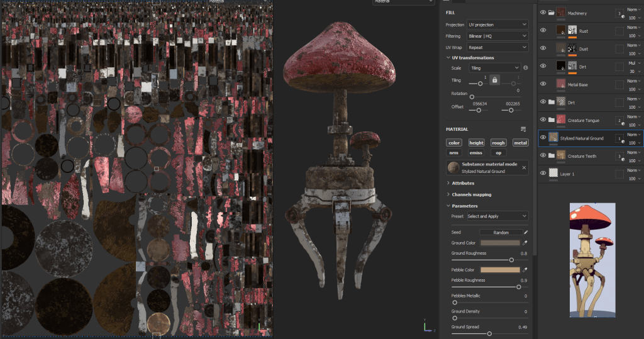644x339 pixels.
Task: Select the Rust layer mask thumbnail
Action: [572, 30]
